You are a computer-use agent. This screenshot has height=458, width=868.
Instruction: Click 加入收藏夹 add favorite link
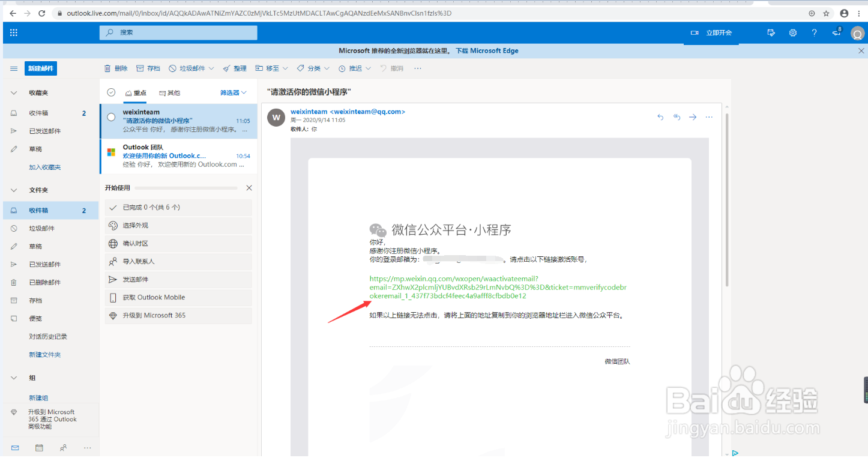click(x=45, y=167)
